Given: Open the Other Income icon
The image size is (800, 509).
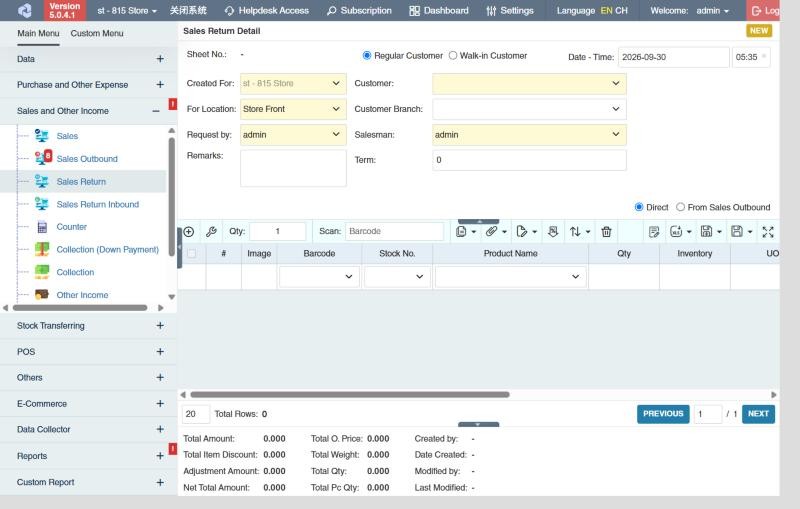Looking at the screenshot, I should [x=42, y=294].
